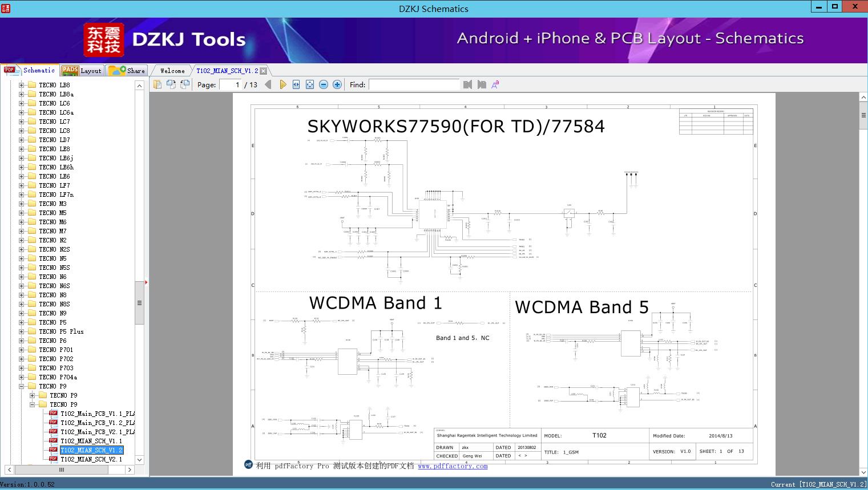Go to the previous page arrow
This screenshot has height=490, width=868.
[x=268, y=84]
